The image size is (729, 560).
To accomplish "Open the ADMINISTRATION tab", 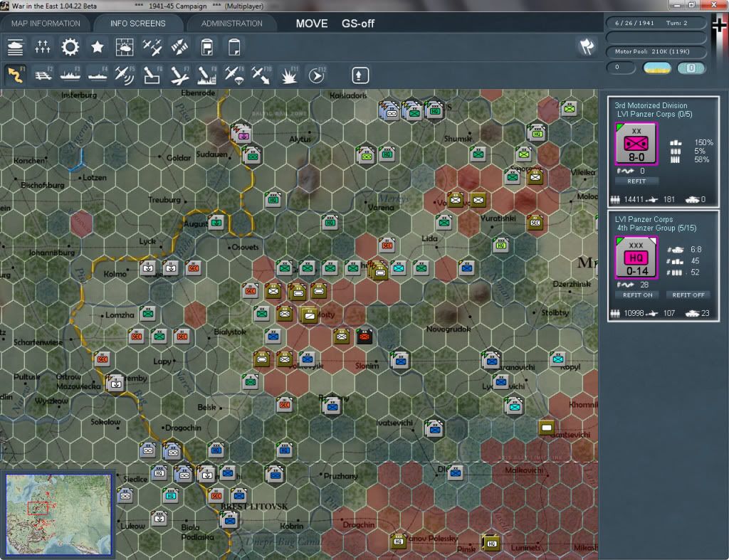I will (231, 23).
